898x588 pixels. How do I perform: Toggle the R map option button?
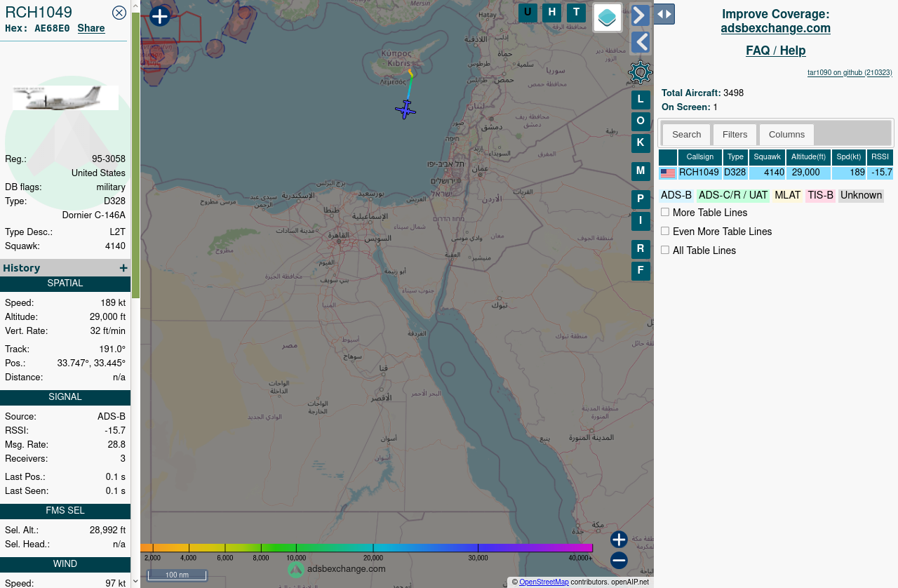tap(641, 249)
